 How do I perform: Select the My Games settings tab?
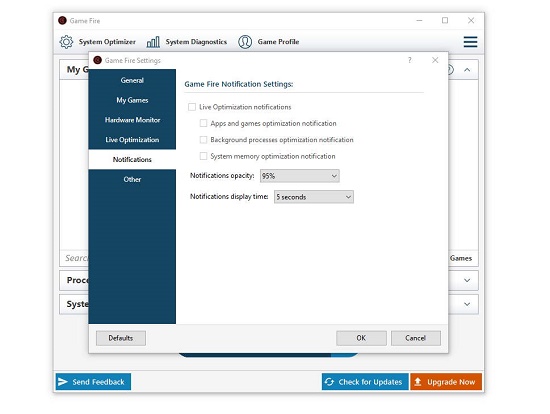coord(132,100)
